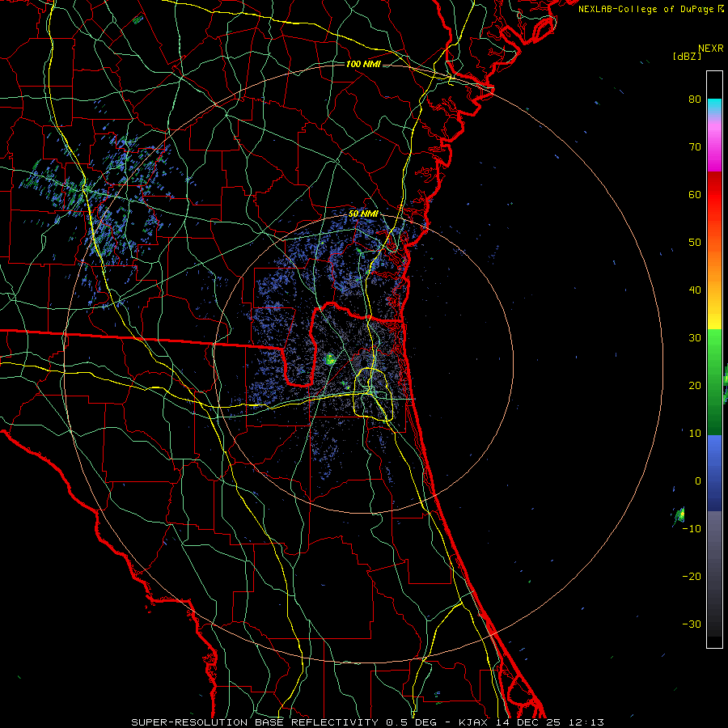Viewport: 728px width, 728px height.
Task: Select the "40" value on the dBZ scale
Action: [x=695, y=290]
